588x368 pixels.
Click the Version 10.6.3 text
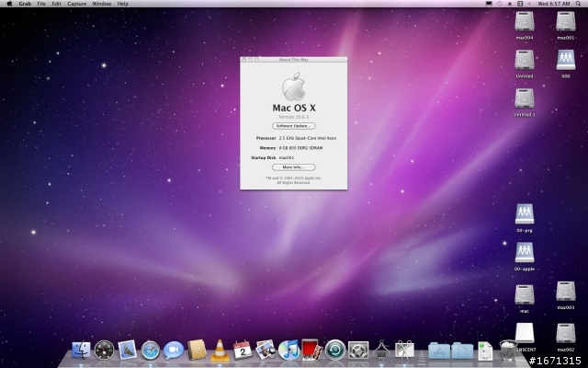coord(294,117)
